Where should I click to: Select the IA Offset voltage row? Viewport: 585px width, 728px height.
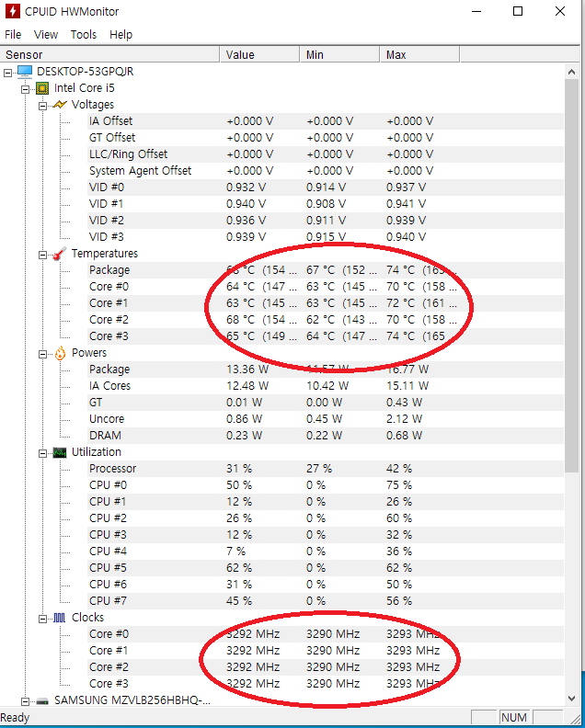coord(326,121)
